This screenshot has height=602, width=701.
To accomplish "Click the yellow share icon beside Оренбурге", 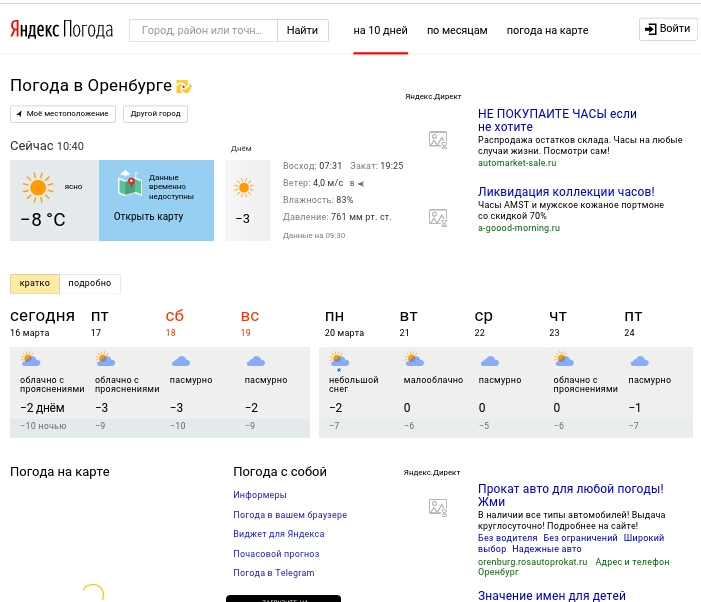I will 184,86.
